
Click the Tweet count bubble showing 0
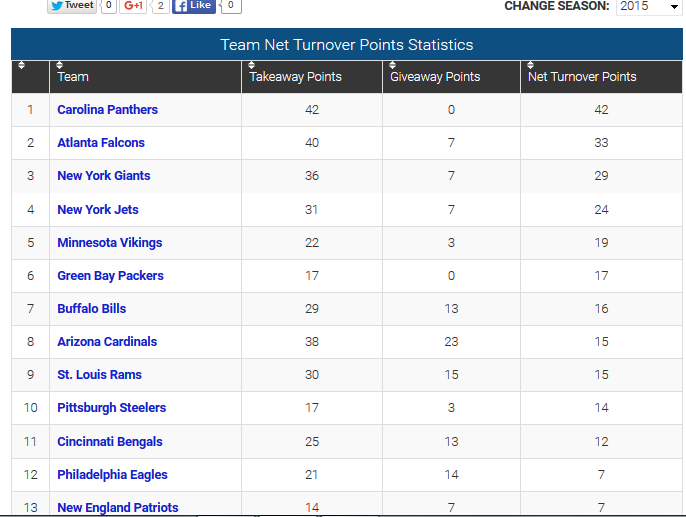(108, 6)
